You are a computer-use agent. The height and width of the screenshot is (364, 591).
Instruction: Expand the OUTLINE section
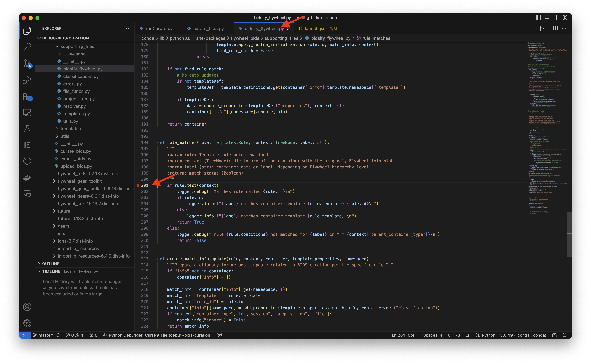[x=39, y=264]
